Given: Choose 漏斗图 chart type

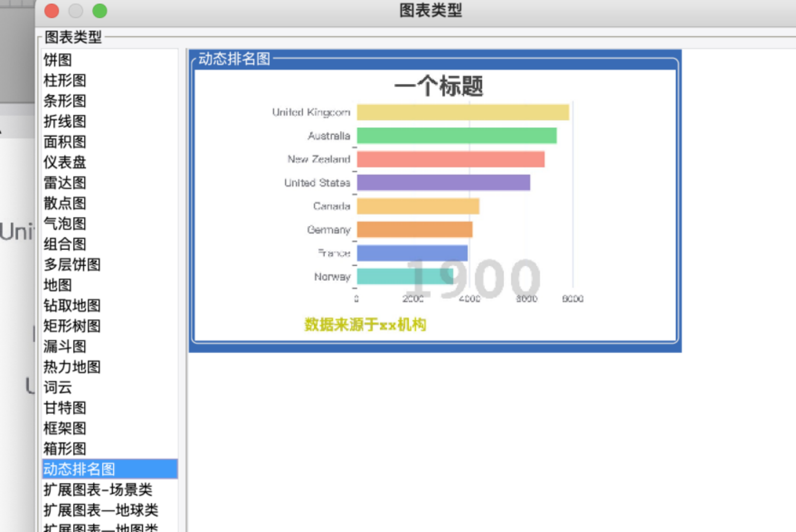Looking at the screenshot, I should click(x=65, y=347).
